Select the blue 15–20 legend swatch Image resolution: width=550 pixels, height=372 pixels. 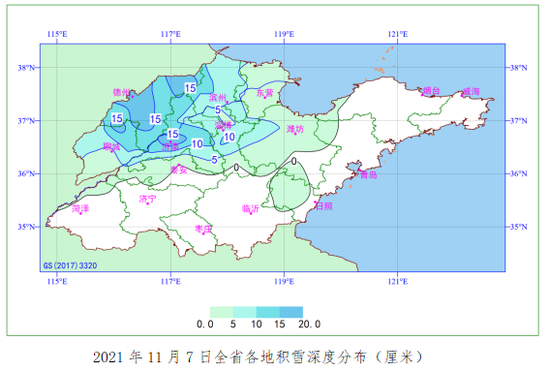coord(291,312)
